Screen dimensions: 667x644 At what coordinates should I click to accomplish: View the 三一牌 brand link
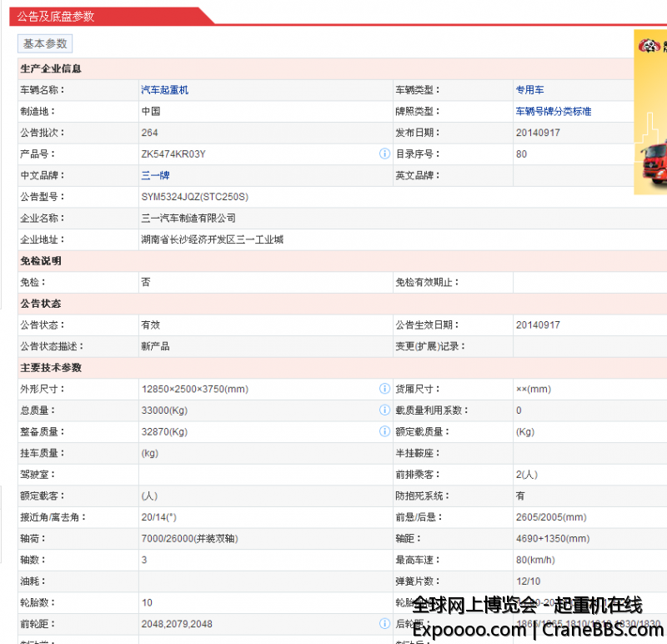(156, 175)
